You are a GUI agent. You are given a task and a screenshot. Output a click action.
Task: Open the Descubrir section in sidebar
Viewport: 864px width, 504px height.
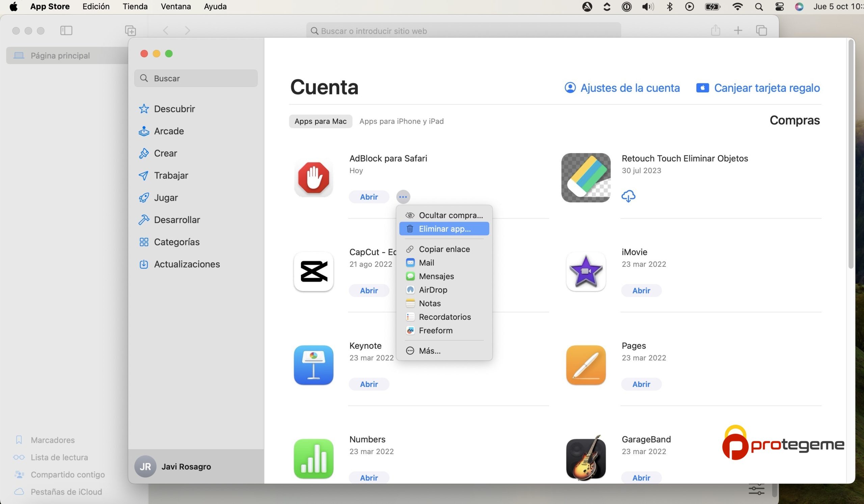(167, 109)
